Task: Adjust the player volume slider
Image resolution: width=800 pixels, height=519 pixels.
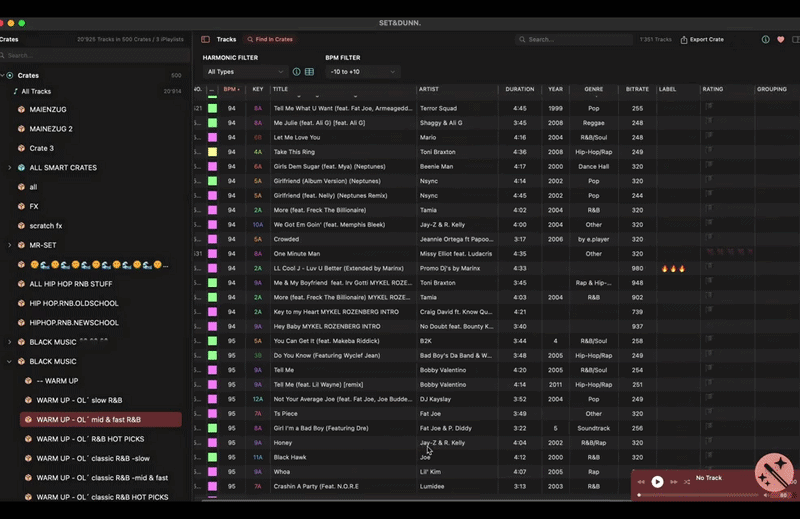Action: [x=780, y=495]
